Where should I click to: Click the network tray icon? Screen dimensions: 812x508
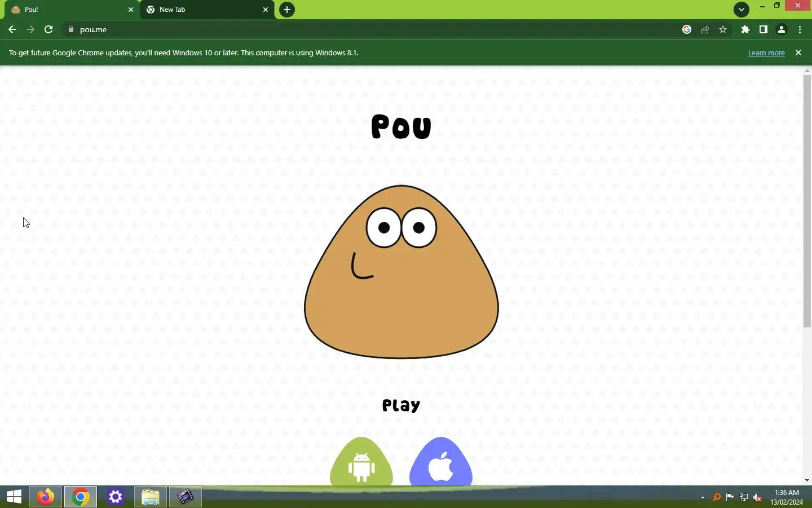pos(744,497)
